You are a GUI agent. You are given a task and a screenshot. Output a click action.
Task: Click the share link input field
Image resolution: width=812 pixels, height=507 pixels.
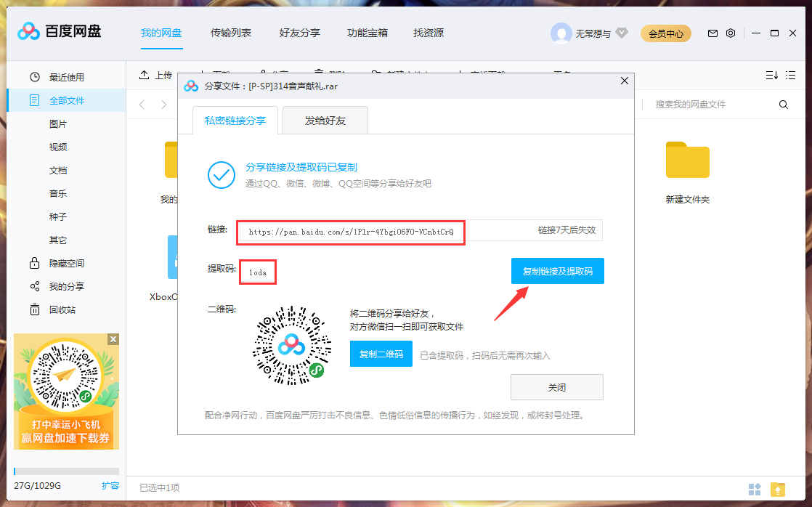tap(351, 232)
